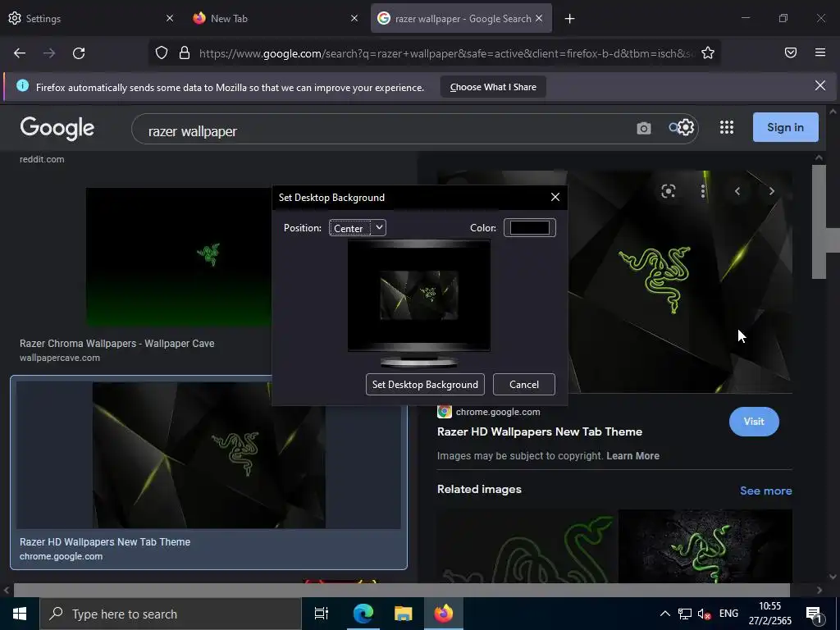Screen dimensions: 840x630
Task: Click the muted volume tray icon
Action: tap(704, 614)
